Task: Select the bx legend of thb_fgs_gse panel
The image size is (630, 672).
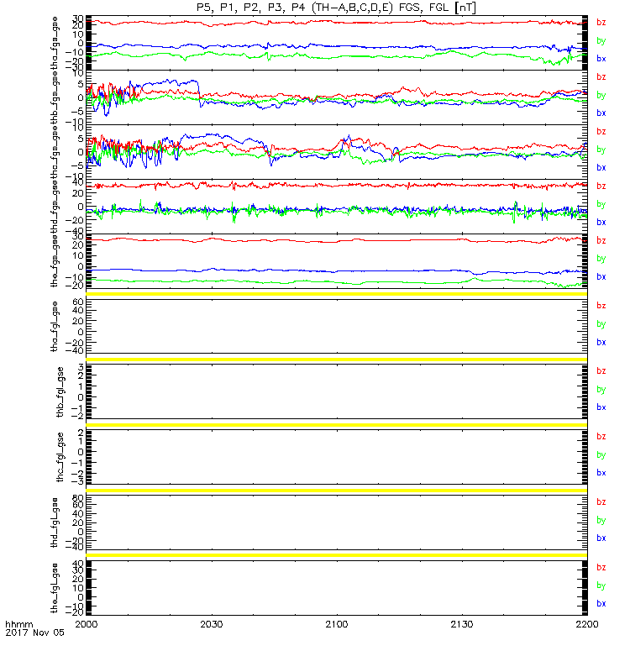Action: (601, 113)
